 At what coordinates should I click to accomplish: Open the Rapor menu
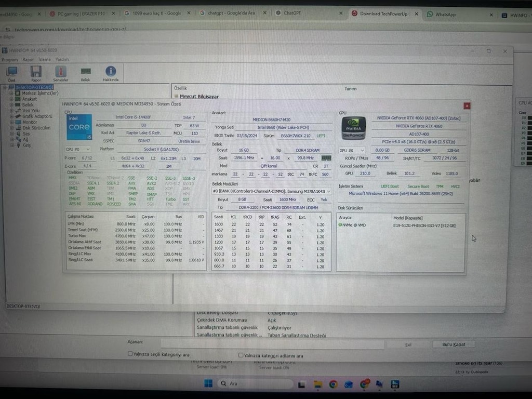pos(28,60)
